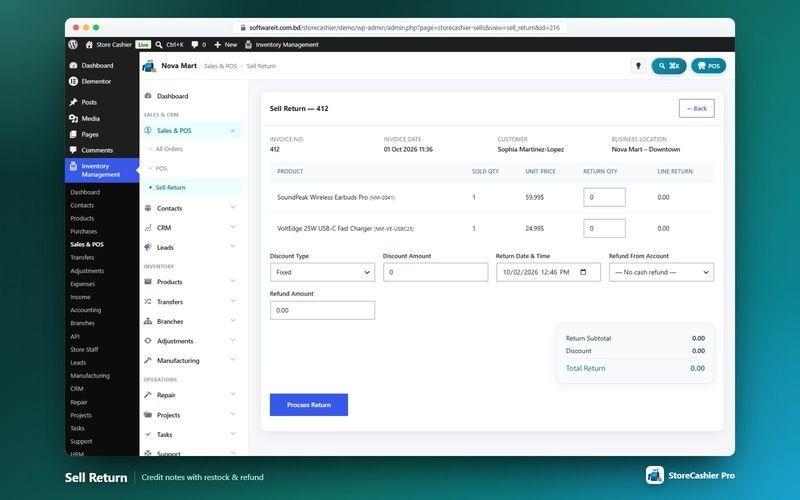Viewport: 800px width, 500px height.
Task: Expand Manufacturing section chevron
Action: 233,360
